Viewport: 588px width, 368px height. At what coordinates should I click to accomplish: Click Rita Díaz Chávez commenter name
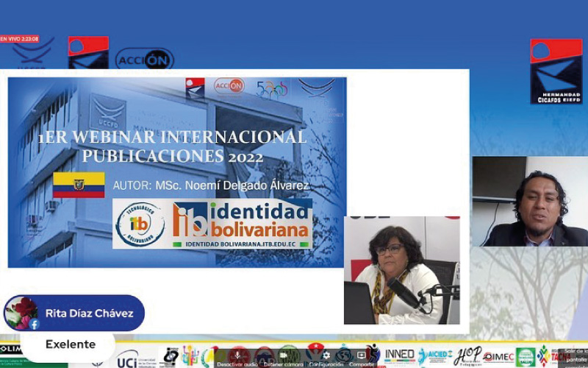(89, 314)
